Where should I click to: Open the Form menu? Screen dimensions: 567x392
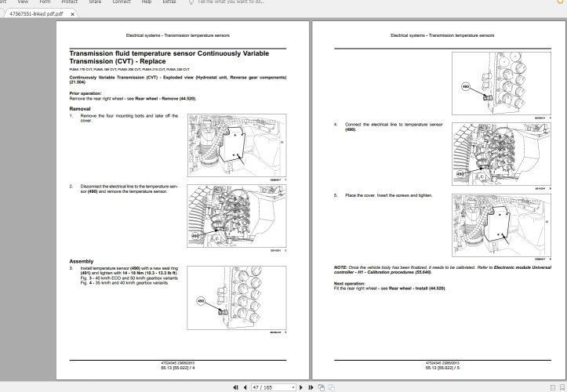[45, 2]
